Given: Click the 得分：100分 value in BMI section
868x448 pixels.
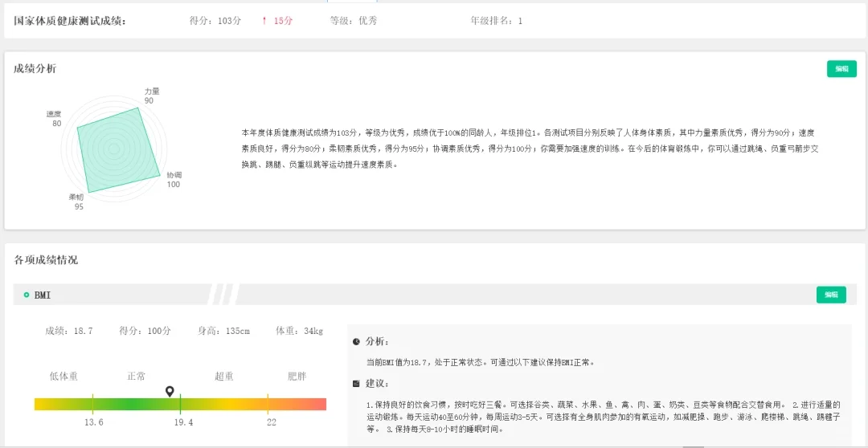Looking at the screenshot, I should [145, 332].
